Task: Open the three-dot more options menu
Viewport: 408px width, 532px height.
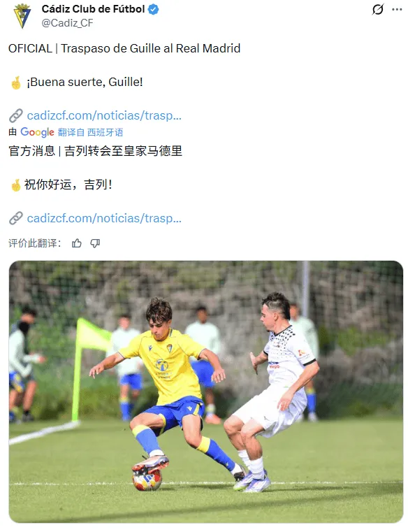Action: (397, 9)
